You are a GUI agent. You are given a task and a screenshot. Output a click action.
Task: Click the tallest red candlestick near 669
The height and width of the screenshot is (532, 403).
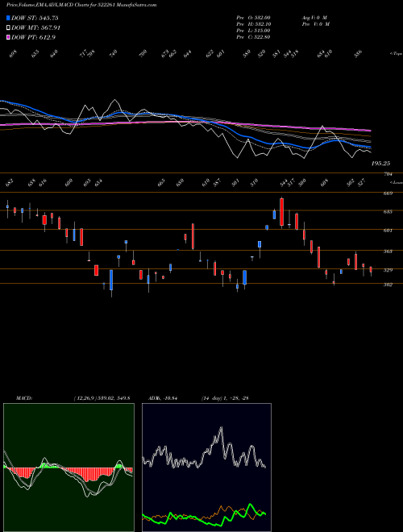(281, 212)
